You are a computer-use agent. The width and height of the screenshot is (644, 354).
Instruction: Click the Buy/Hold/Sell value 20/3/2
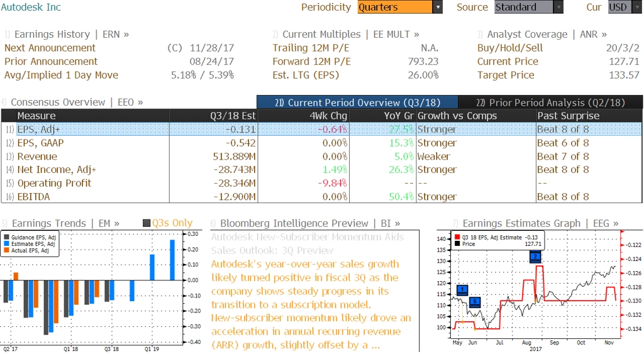click(x=623, y=48)
